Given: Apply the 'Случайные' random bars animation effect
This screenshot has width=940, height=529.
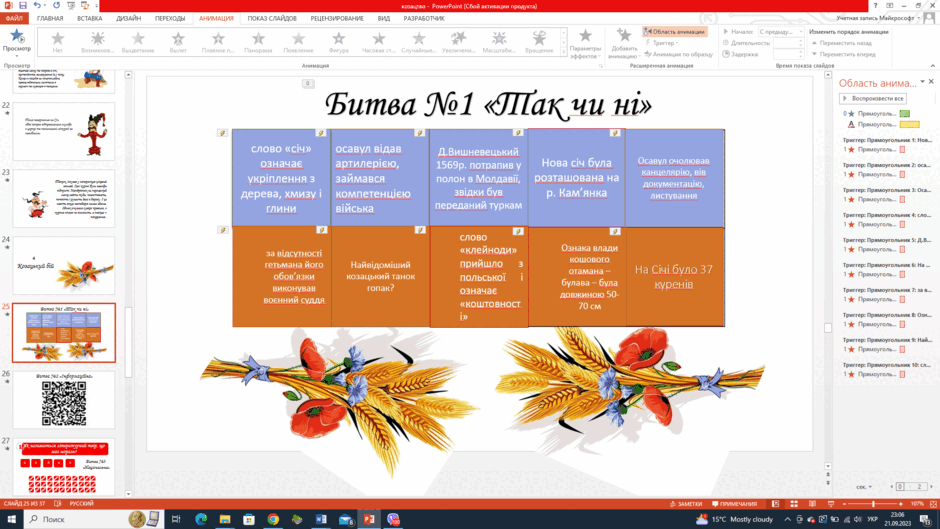Looking at the screenshot, I should pyautogui.click(x=419, y=43).
